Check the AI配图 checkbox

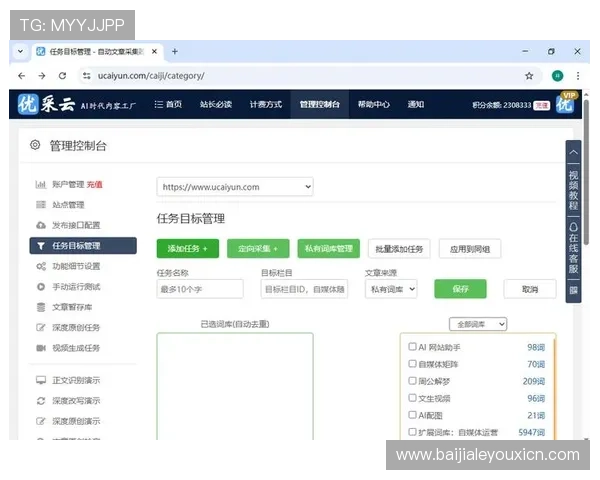coord(412,415)
